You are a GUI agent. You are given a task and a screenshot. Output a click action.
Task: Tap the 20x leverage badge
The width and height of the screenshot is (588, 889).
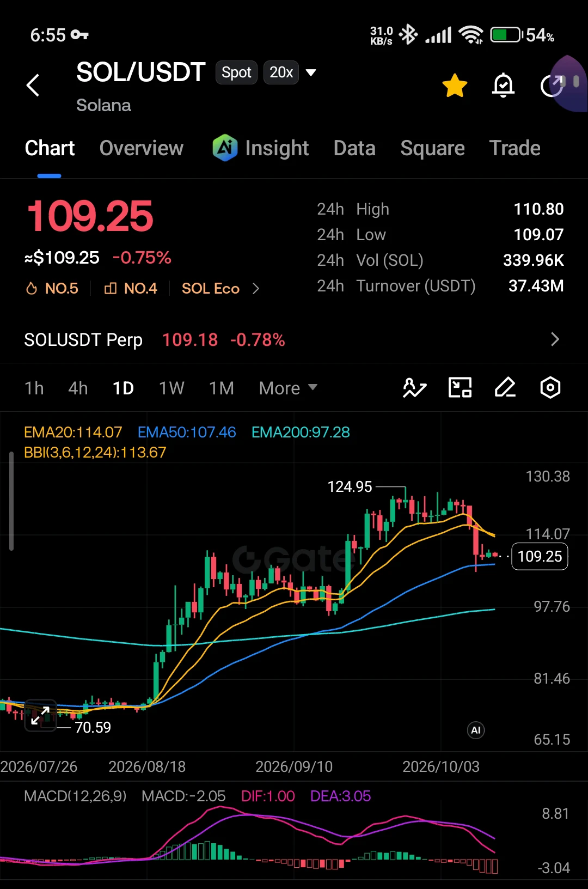[281, 72]
